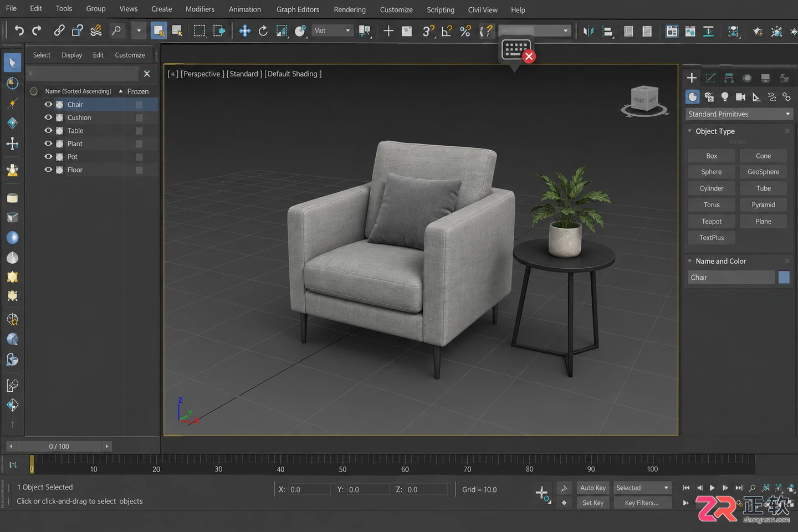
Task: Click the 0 / 100 time slider
Action: point(59,446)
